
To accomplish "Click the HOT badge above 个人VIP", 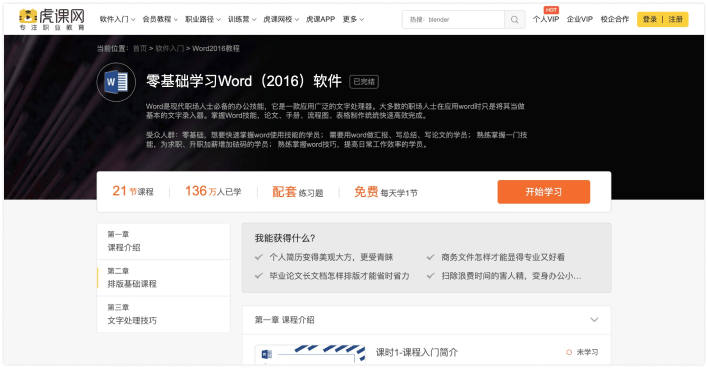I will tap(551, 10).
